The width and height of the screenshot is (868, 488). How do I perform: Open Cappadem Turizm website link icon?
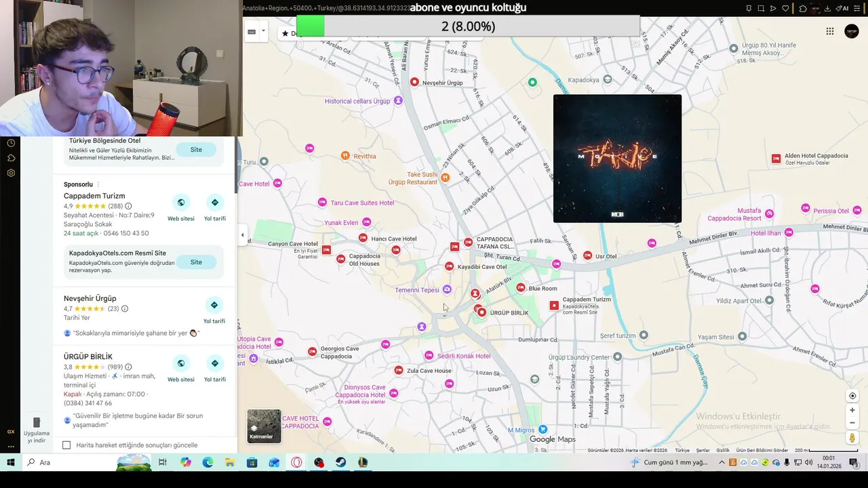[x=181, y=202]
